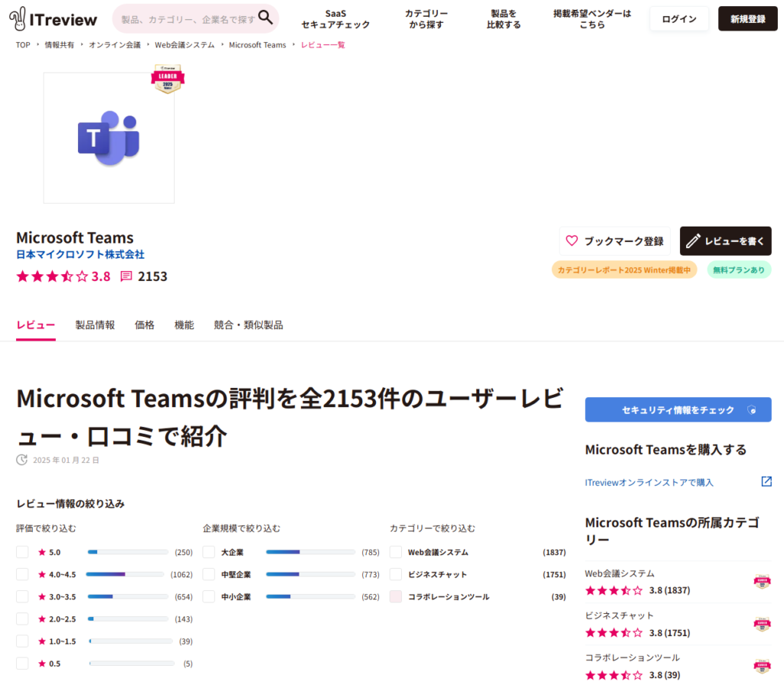
Task: Check the 中小企業 company size filter
Action: click(208, 596)
